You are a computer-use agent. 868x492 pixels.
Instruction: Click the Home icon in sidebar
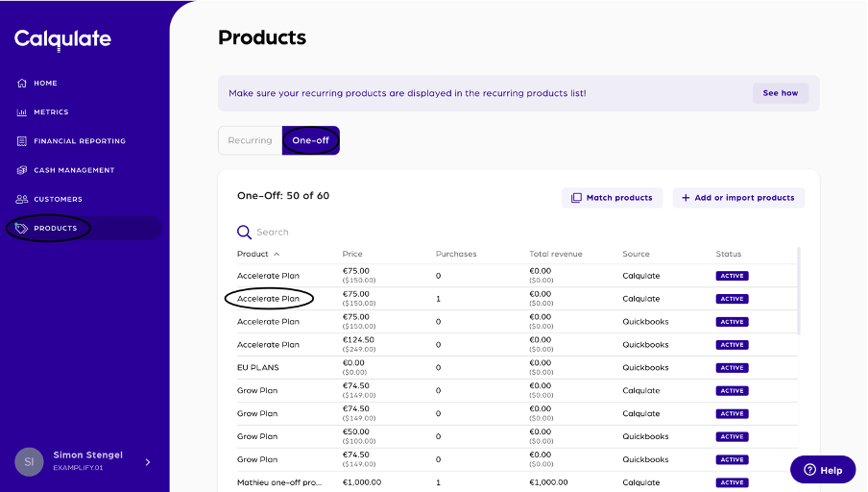[22, 84]
